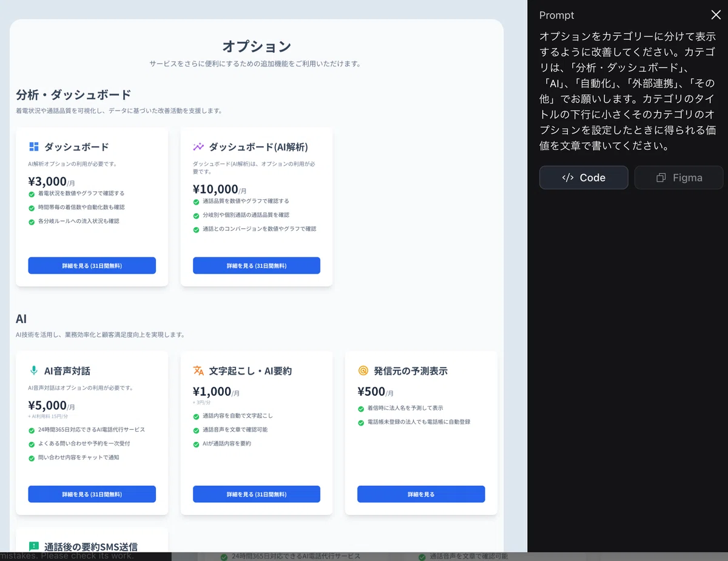Click checkmark beside 通話内容を自動で文字起こし
Viewport: 728px width, 561px height.
coord(196,416)
